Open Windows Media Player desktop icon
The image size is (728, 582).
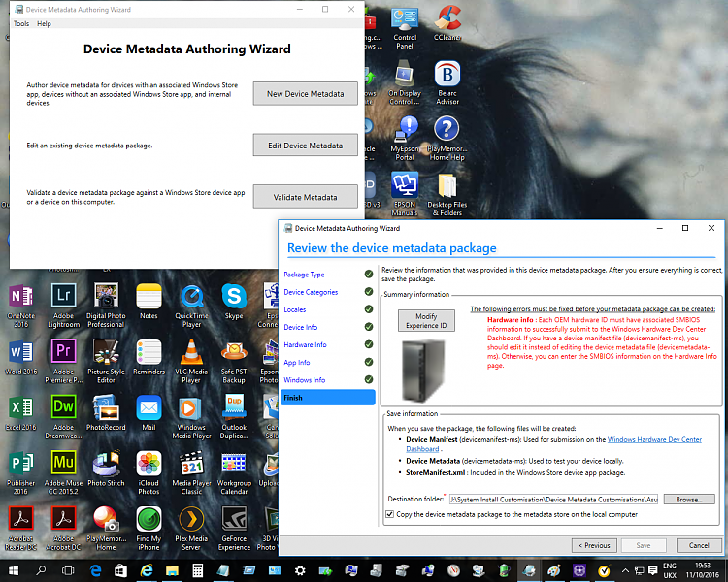pyautogui.click(x=191, y=416)
